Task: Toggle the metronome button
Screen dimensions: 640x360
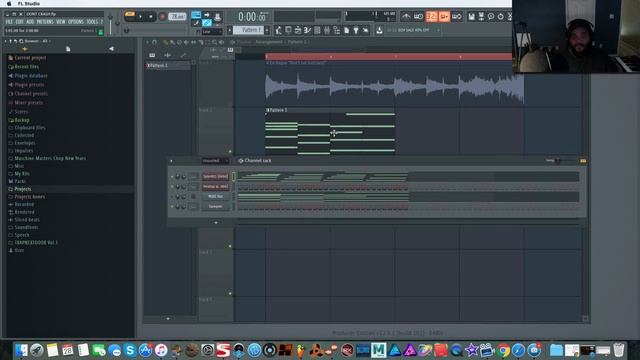Action: [406, 16]
